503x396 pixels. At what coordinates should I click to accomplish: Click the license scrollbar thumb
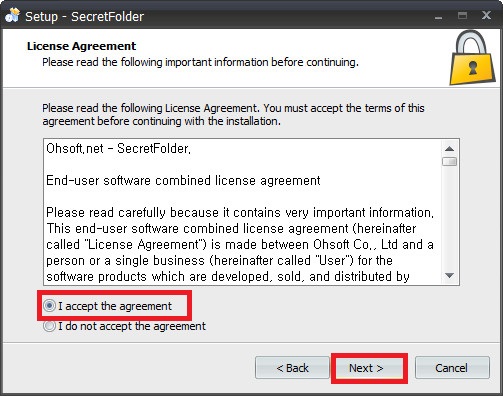tap(449, 162)
